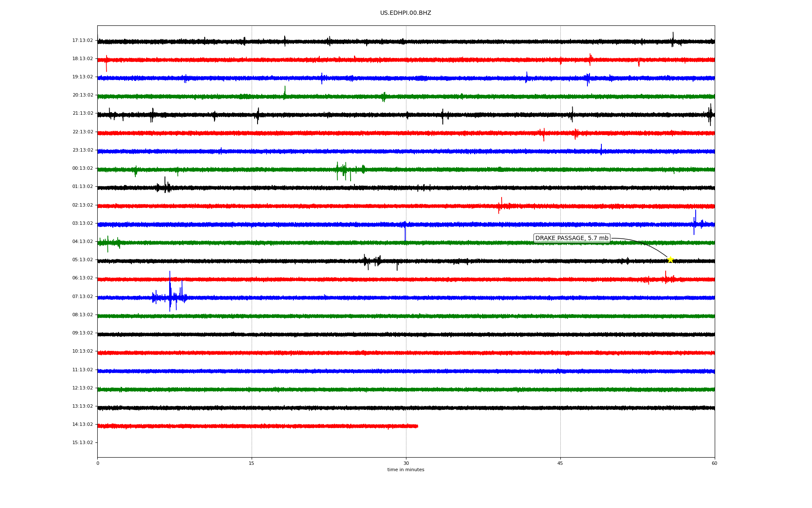This screenshot has height=508, width=812.
Task: Click the 'time in minutes' axis label
Action: pos(406,470)
